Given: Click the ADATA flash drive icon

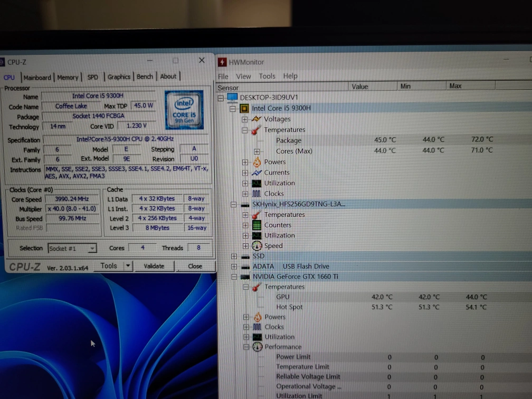Looking at the screenshot, I should tap(245, 267).
